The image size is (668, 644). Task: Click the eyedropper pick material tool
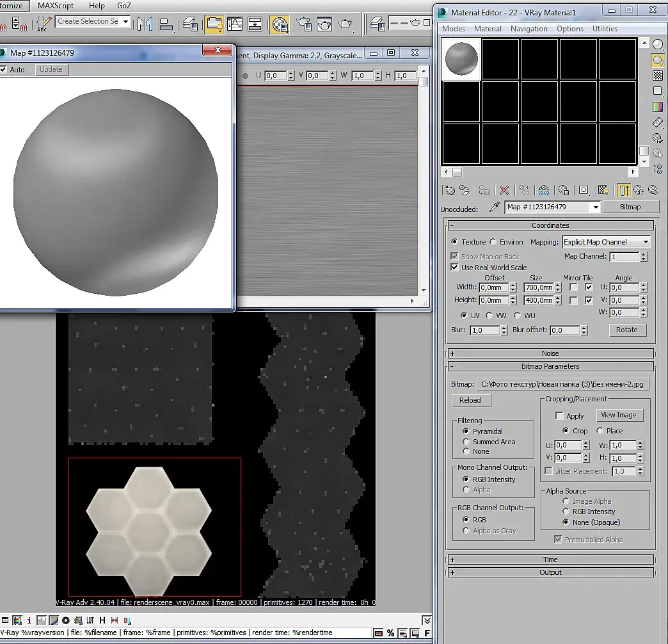point(494,207)
